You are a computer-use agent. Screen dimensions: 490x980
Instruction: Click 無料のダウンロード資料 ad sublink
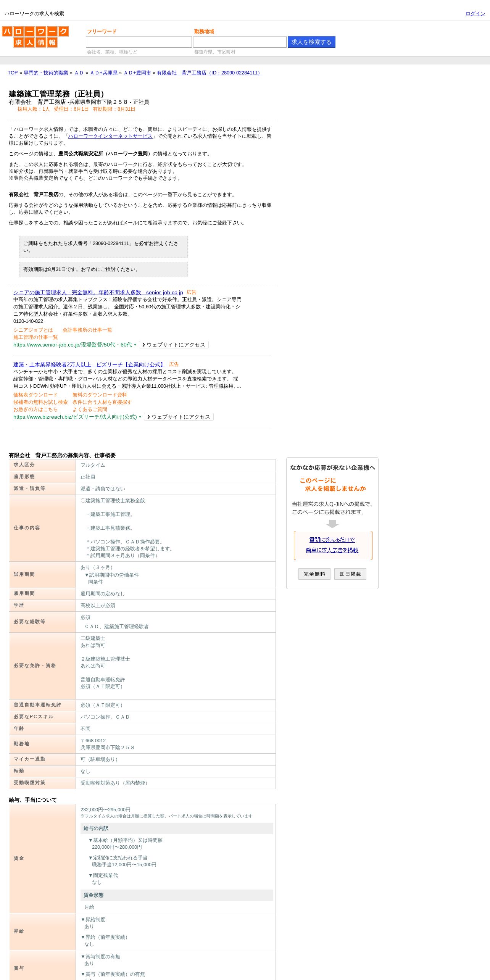tap(100, 395)
